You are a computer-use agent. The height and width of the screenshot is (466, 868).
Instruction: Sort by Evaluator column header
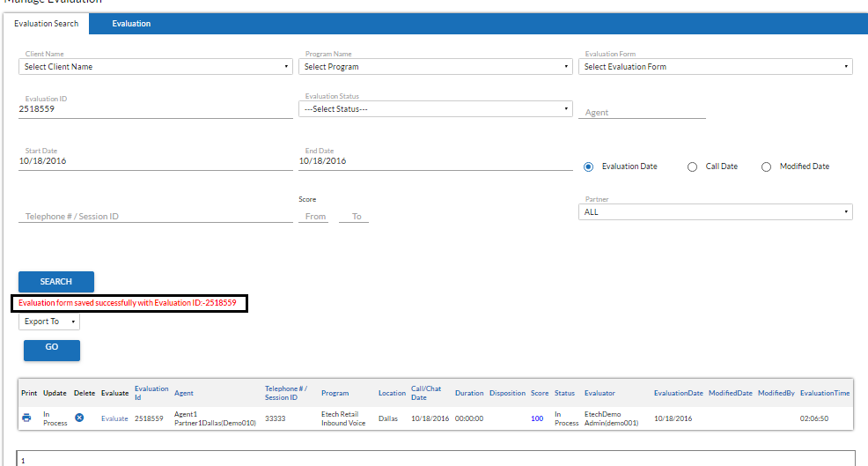600,393
